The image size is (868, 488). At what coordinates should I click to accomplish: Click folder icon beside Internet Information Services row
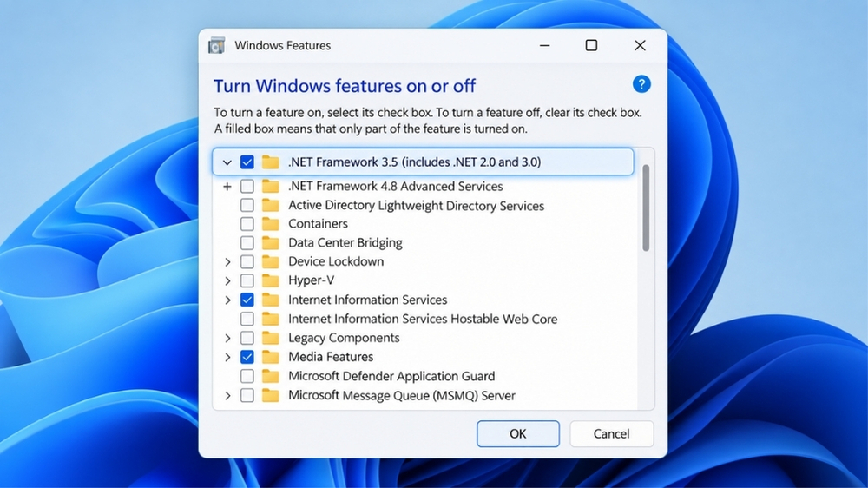pyautogui.click(x=270, y=300)
